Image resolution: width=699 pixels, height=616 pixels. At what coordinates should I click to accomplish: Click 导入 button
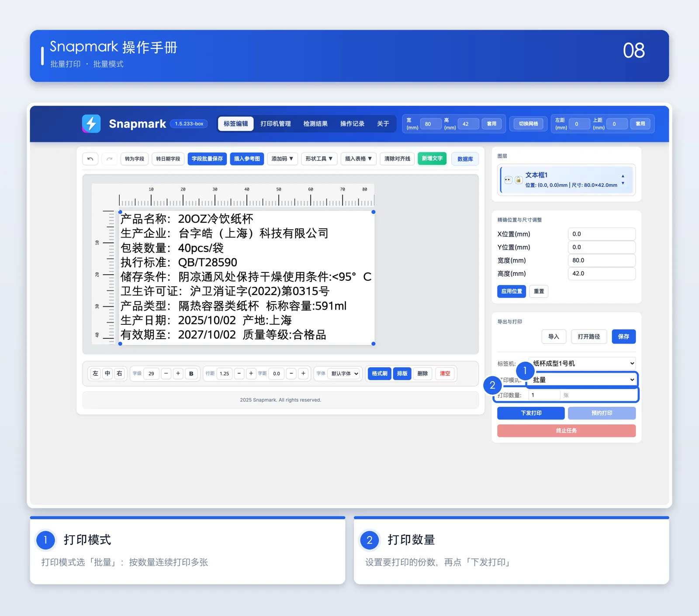[x=554, y=337]
